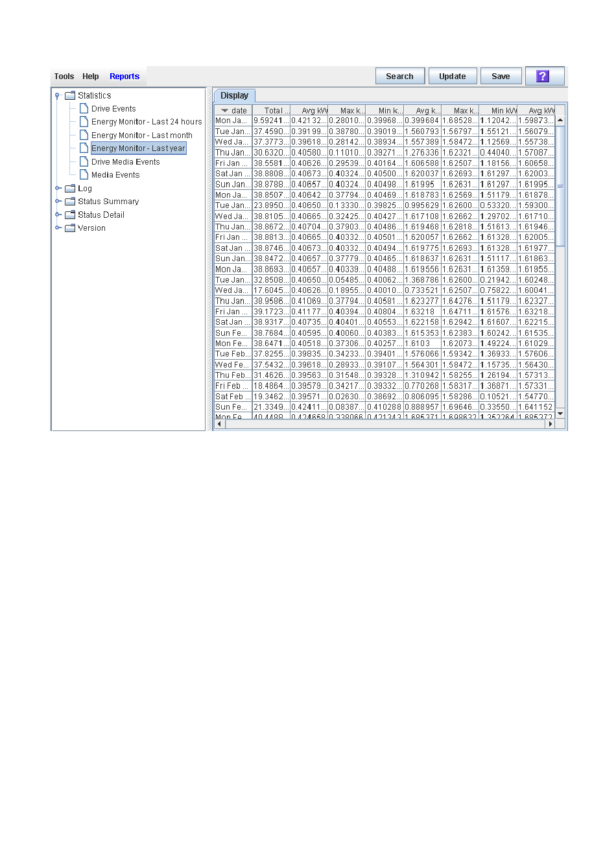Click the cell 0.770268 in Fri Feb row
The height and width of the screenshot is (842, 616).
tap(423, 386)
